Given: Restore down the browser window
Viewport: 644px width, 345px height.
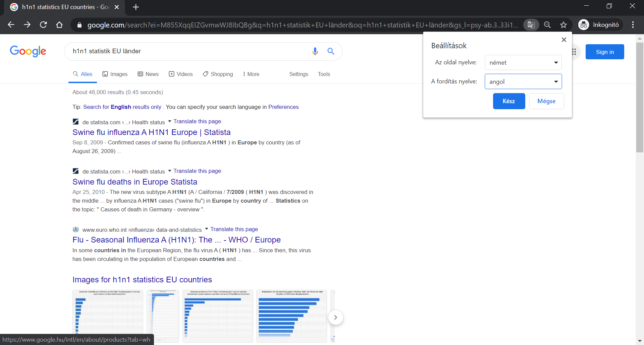Looking at the screenshot, I should pos(609,6).
